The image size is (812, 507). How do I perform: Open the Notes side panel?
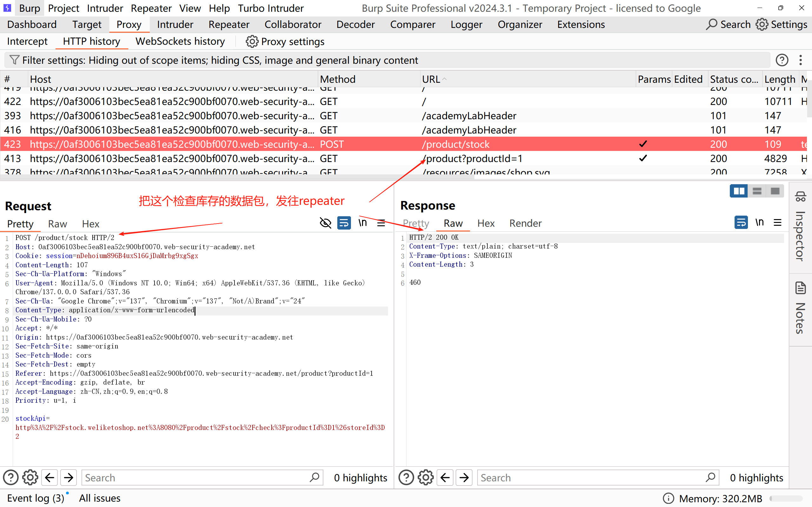coord(801,308)
